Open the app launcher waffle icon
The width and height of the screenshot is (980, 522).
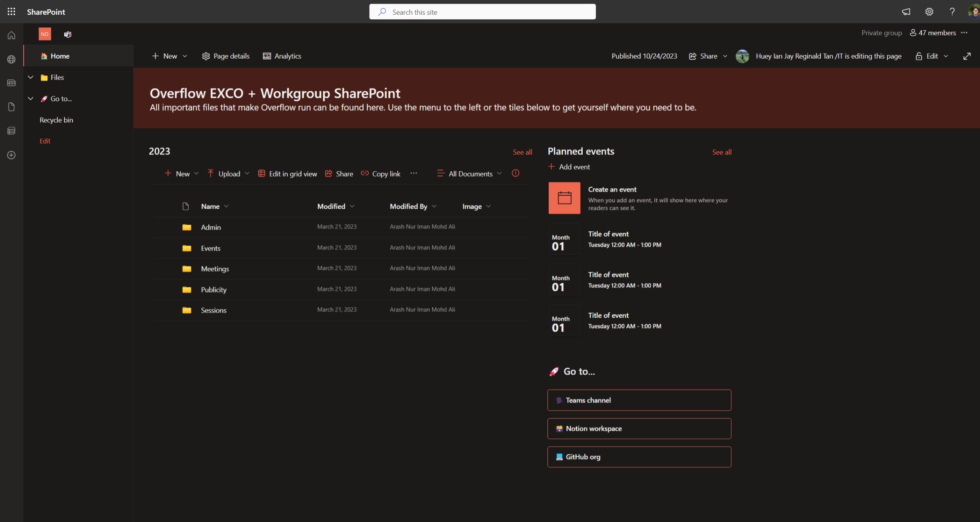click(x=11, y=11)
